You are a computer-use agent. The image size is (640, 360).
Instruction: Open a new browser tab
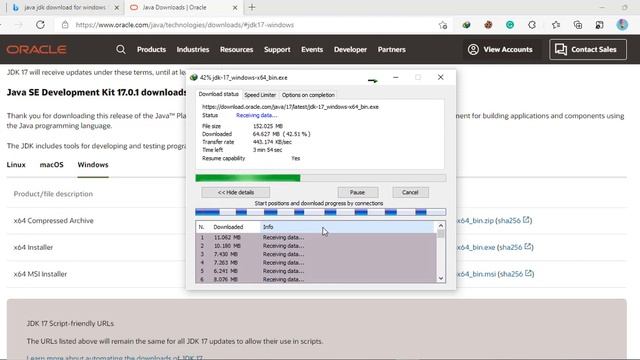click(x=252, y=7)
